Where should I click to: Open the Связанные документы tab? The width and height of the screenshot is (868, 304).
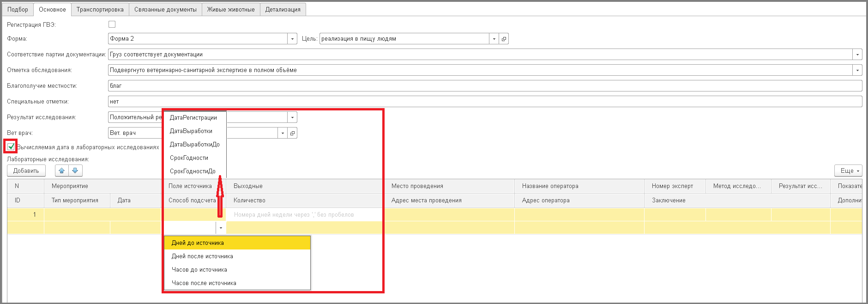[x=165, y=9]
